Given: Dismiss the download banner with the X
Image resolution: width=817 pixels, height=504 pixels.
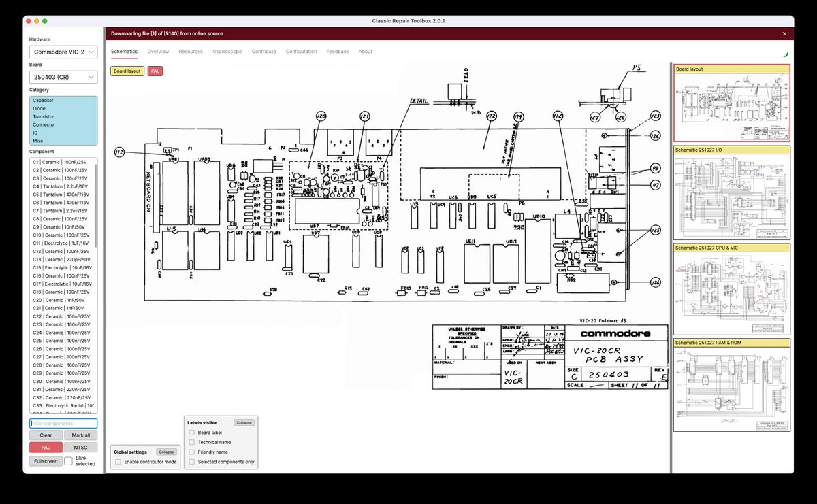Looking at the screenshot, I should coord(784,33).
